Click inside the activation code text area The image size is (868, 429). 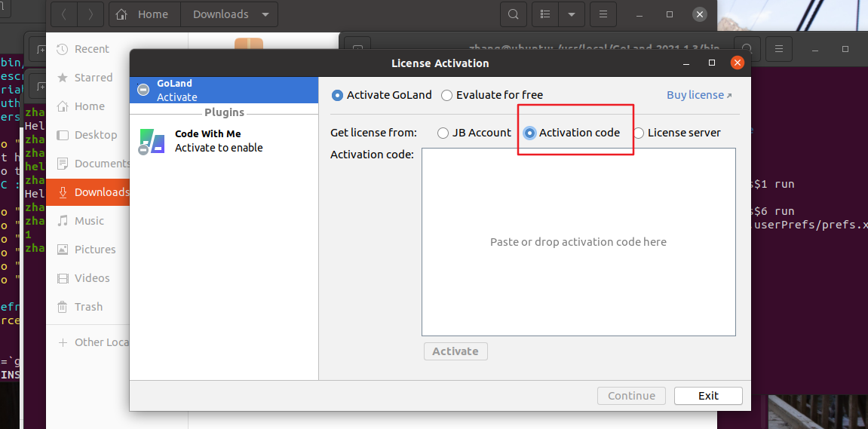[x=578, y=242]
